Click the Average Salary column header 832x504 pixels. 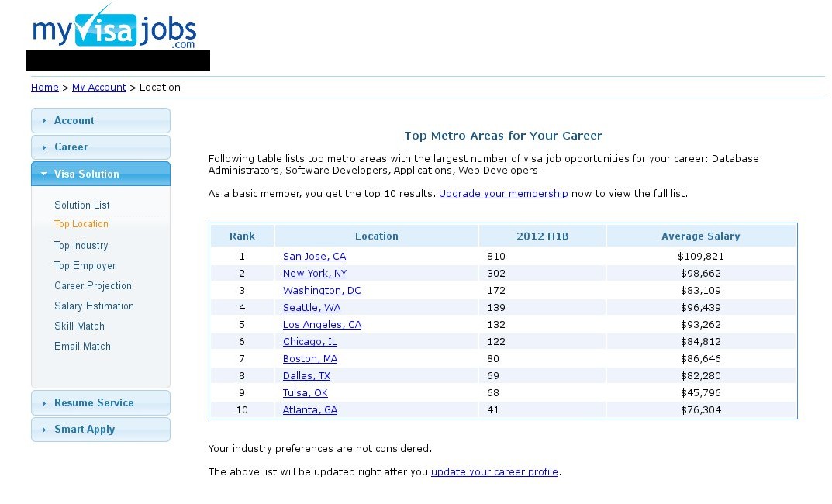700,236
